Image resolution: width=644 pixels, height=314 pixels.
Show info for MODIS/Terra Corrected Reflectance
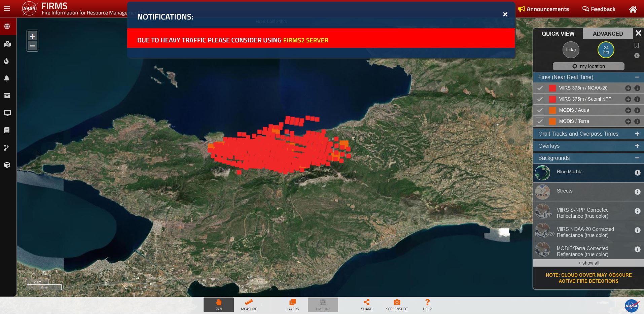click(x=637, y=249)
